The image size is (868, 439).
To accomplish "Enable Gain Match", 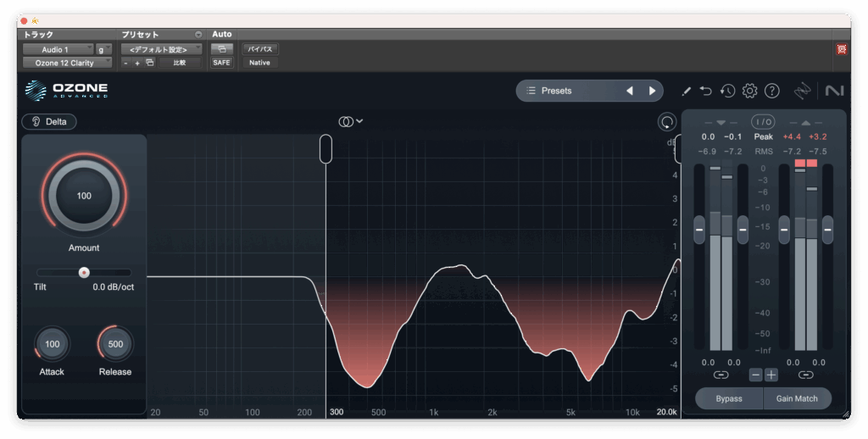I will (797, 398).
